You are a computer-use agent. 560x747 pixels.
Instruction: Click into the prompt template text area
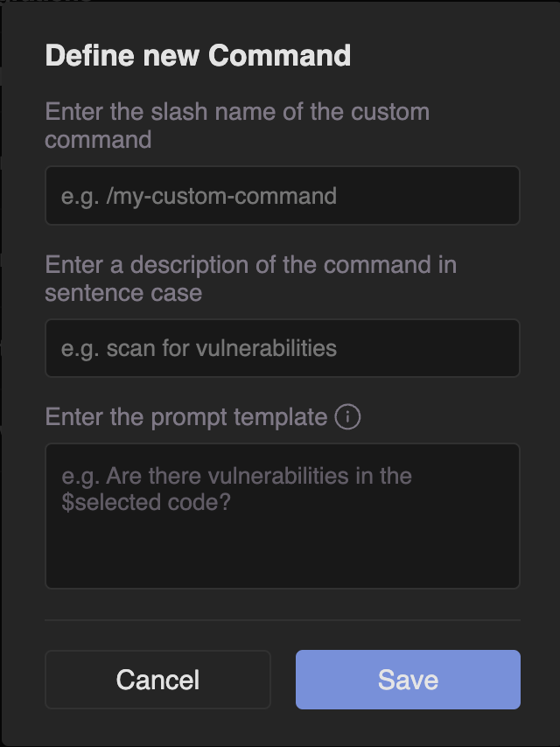pyautogui.click(x=282, y=516)
